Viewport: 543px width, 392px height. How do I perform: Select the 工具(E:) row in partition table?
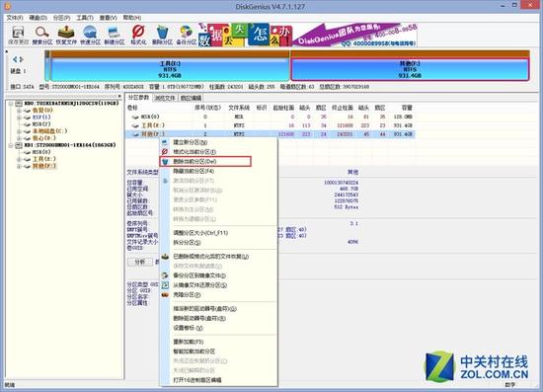271,125
